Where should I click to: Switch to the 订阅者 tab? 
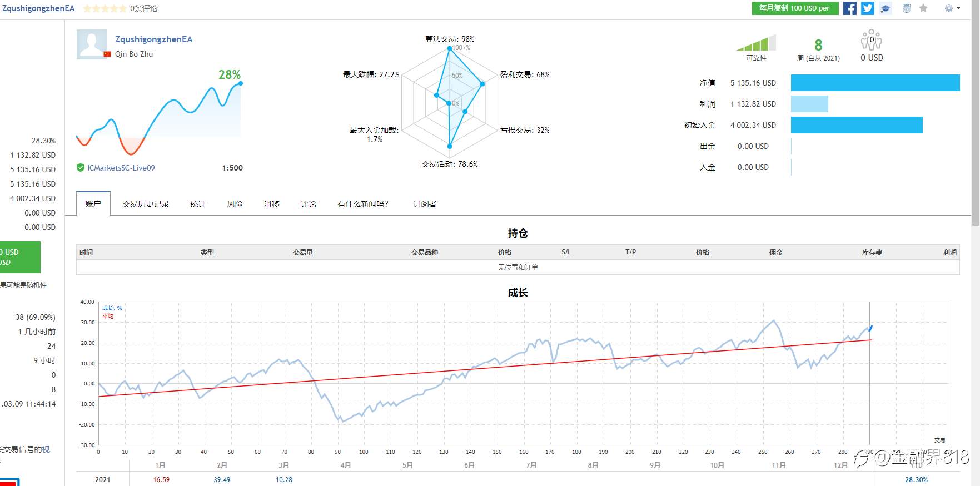coord(425,204)
